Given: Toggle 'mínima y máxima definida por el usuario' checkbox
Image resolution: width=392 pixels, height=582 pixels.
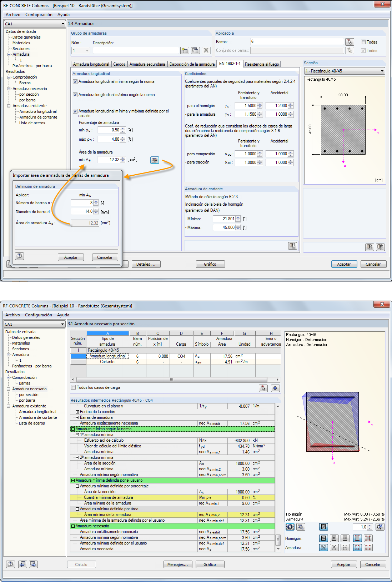Looking at the screenshot, I should pyautogui.click(x=75, y=111).
